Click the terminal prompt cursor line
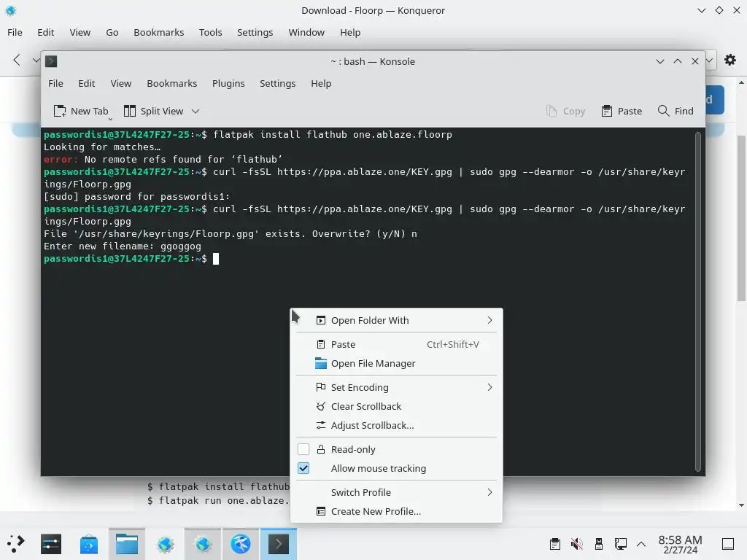The height and width of the screenshot is (560, 747). tap(131, 259)
